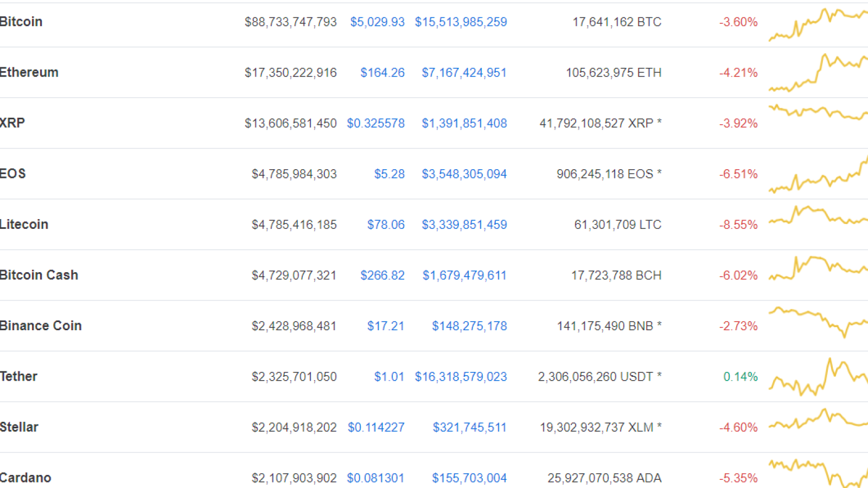
Task: Open Tether sparkline graph
Action: (x=818, y=376)
